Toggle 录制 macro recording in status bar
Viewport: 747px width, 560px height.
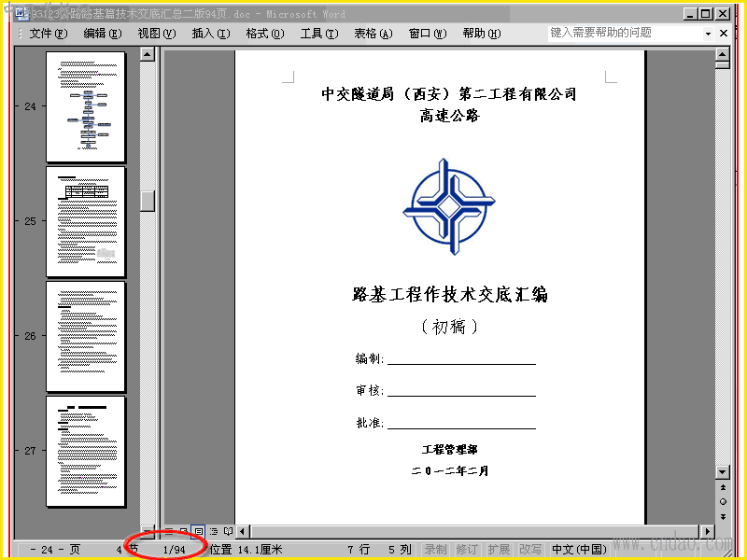(x=435, y=550)
